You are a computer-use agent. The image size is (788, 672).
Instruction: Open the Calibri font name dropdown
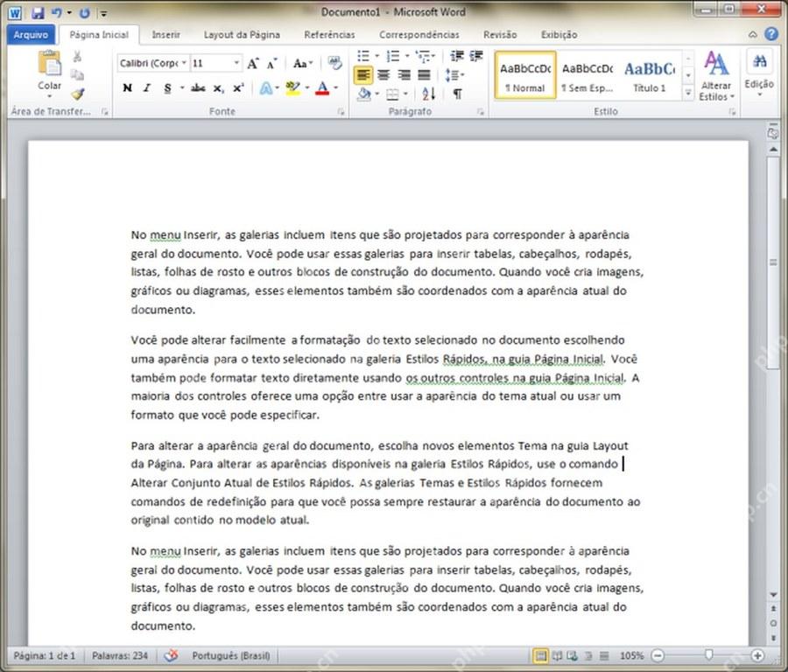pyautogui.click(x=184, y=63)
